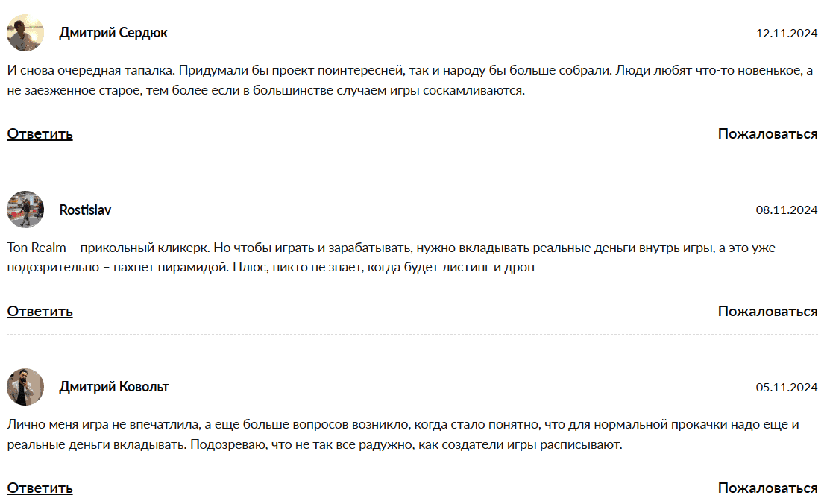Click the date 05.11.2024

click(787, 388)
